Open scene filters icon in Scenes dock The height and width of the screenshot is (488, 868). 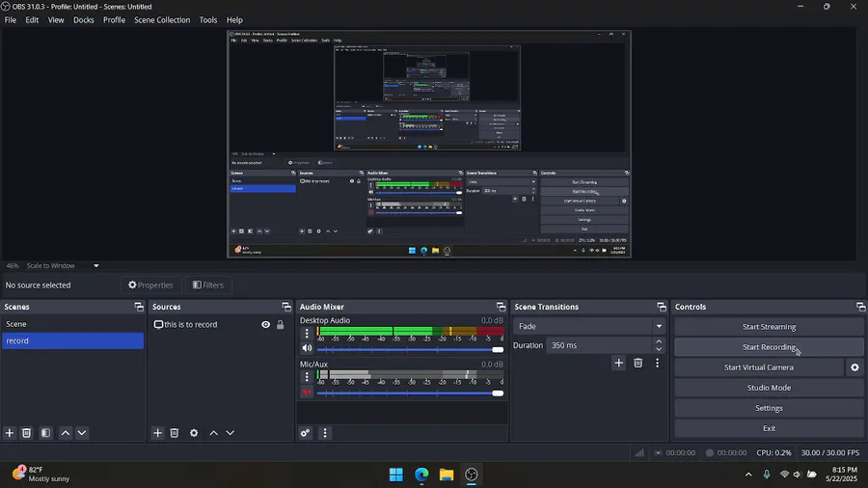[x=46, y=433]
